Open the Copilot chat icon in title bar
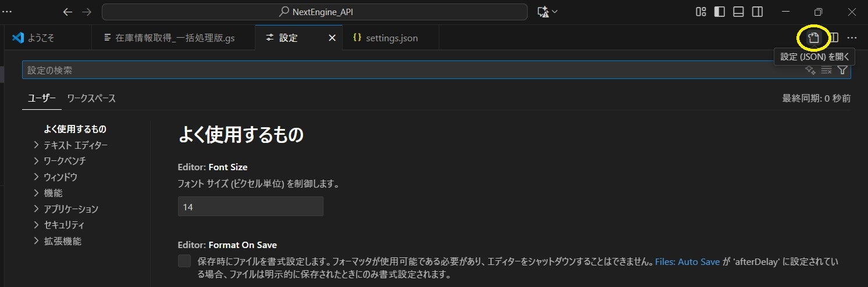The width and height of the screenshot is (868, 287). (543, 12)
